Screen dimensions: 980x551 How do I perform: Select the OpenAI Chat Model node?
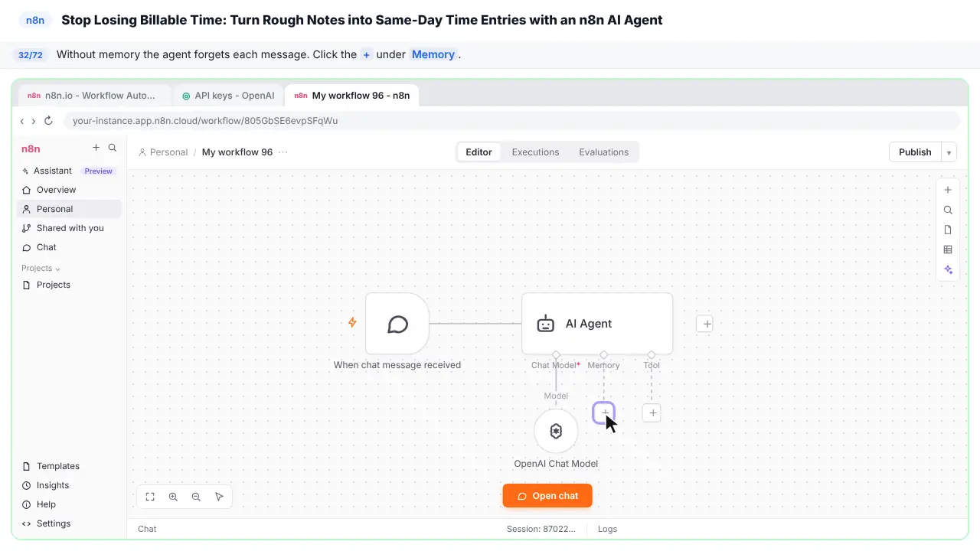pyautogui.click(x=556, y=432)
